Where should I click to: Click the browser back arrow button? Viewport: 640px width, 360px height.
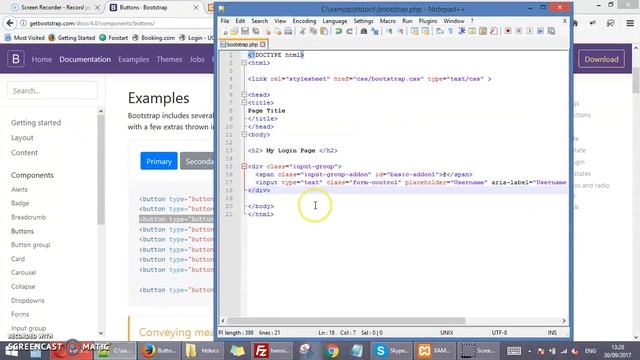click(10, 23)
